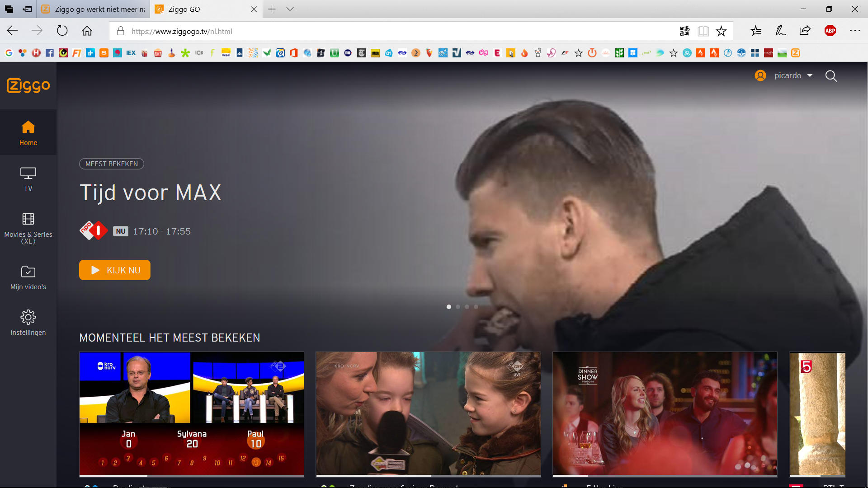Select the second carousel dot
Viewport: 868px width, 488px height.
458,307
